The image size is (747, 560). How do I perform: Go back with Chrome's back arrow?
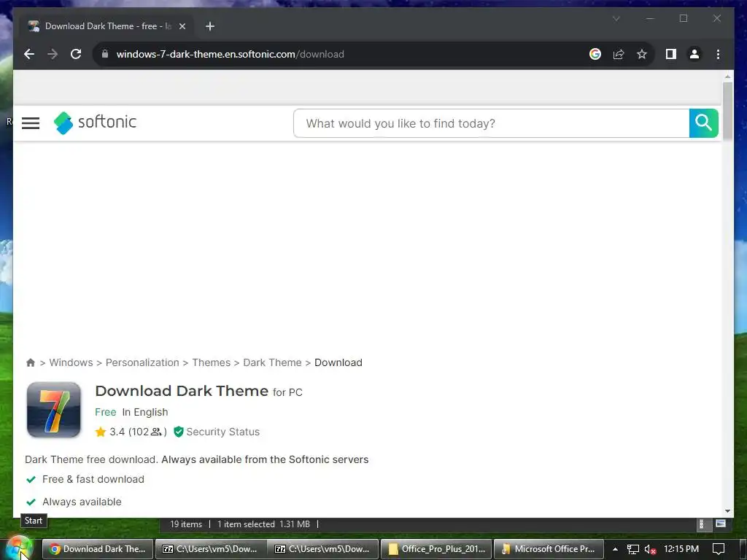click(x=29, y=54)
